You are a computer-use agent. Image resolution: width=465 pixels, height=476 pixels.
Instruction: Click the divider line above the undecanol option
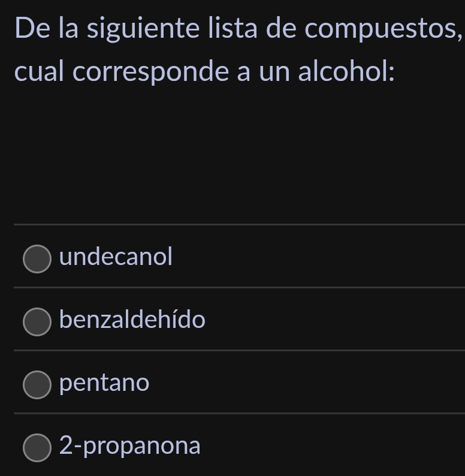point(238,225)
